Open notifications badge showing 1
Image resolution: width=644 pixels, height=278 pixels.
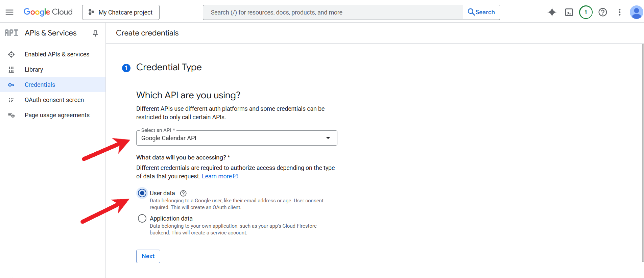(x=586, y=12)
